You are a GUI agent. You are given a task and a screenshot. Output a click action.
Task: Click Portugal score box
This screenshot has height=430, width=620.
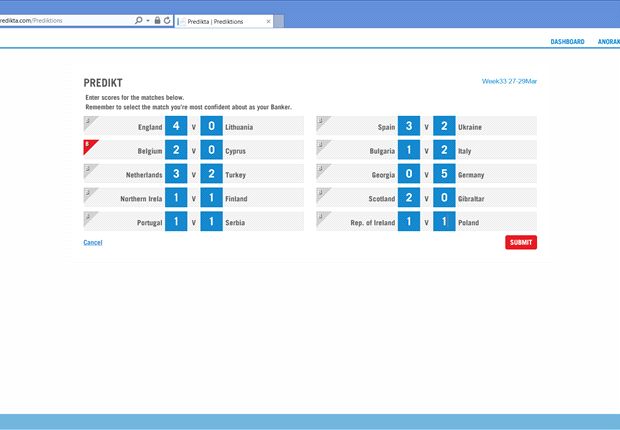176,221
